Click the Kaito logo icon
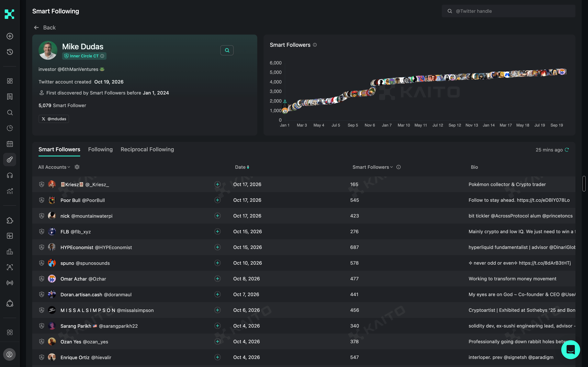Screen dimensions: 588x367 pyautogui.click(x=9, y=14)
